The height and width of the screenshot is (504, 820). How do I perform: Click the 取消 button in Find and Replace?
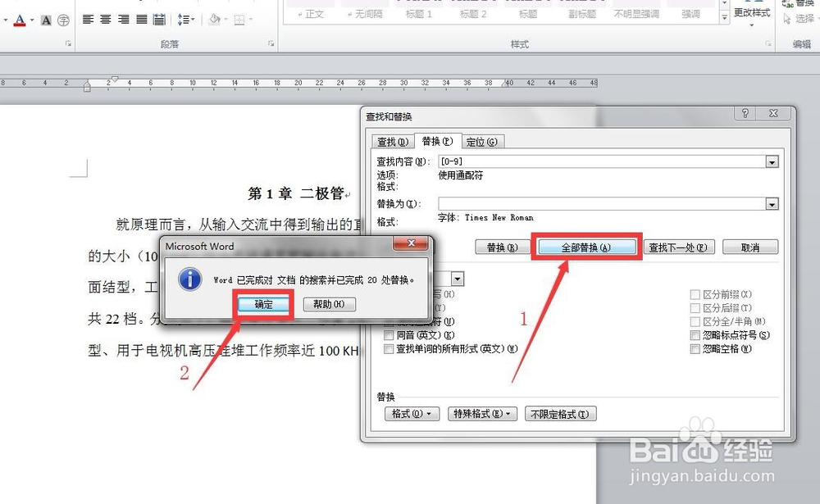[x=750, y=247]
